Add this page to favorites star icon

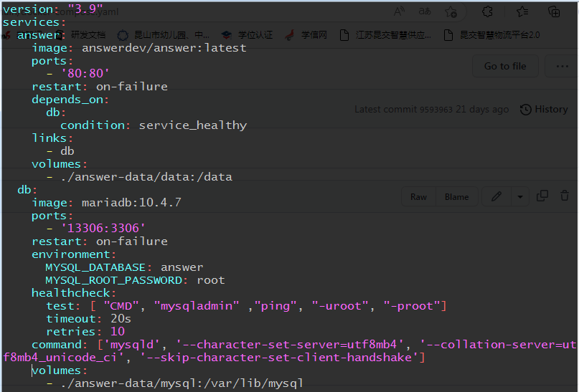[451, 11]
